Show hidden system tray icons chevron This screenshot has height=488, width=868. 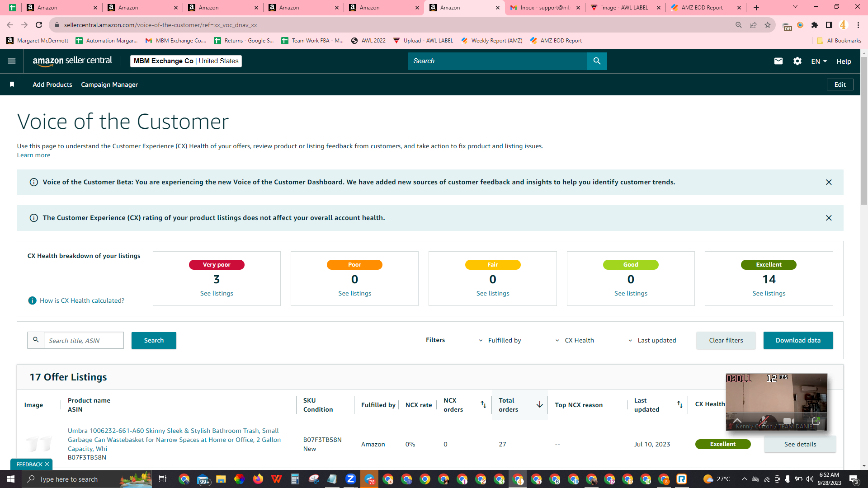click(x=744, y=479)
